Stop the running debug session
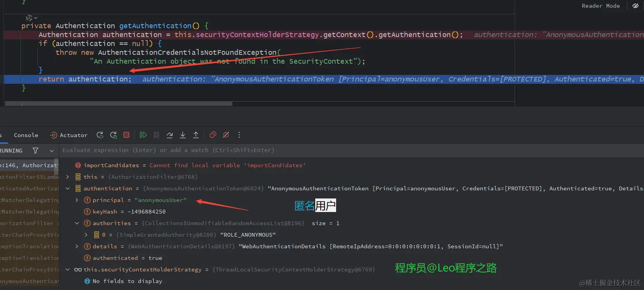The width and height of the screenshot is (644, 290). pyautogui.click(x=126, y=135)
